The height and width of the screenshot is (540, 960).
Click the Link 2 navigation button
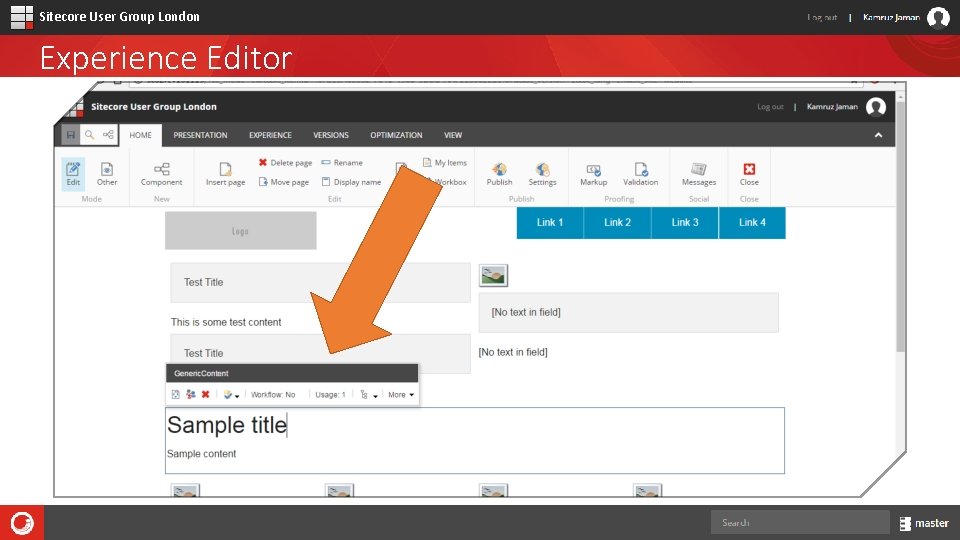pyautogui.click(x=617, y=223)
